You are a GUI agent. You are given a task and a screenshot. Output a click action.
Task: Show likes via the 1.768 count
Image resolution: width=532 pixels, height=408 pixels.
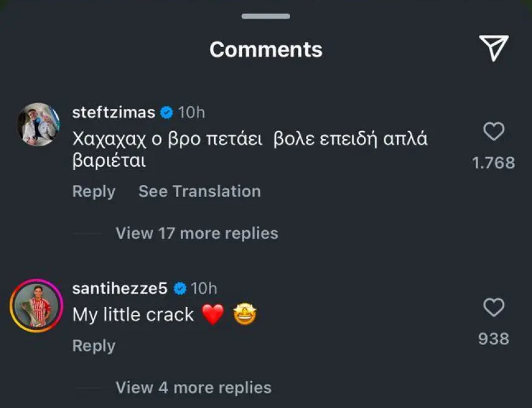pos(493,163)
